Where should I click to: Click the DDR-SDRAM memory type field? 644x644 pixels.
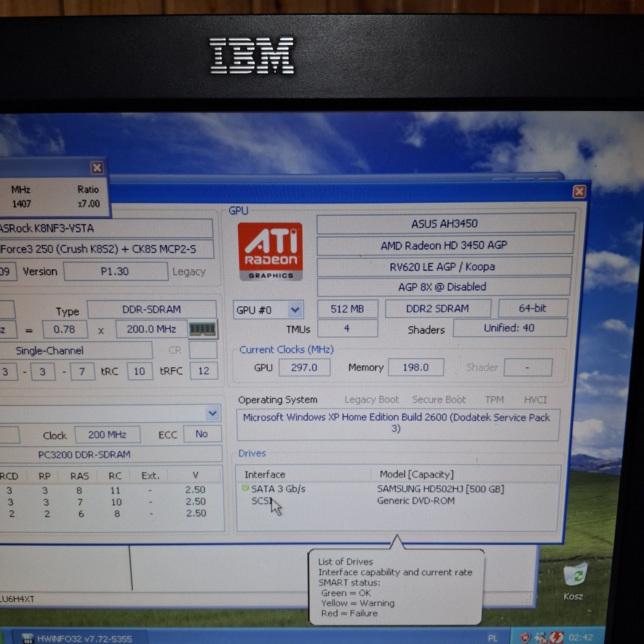(152, 309)
